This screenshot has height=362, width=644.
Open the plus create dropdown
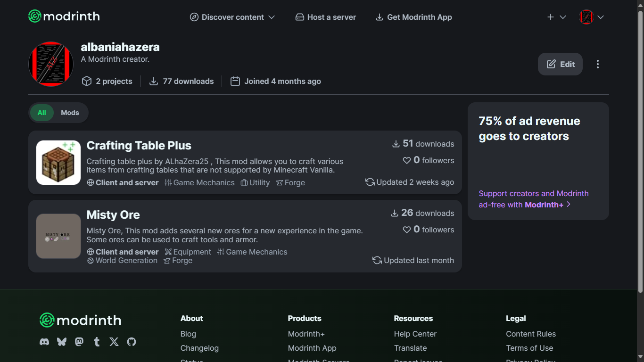click(556, 17)
